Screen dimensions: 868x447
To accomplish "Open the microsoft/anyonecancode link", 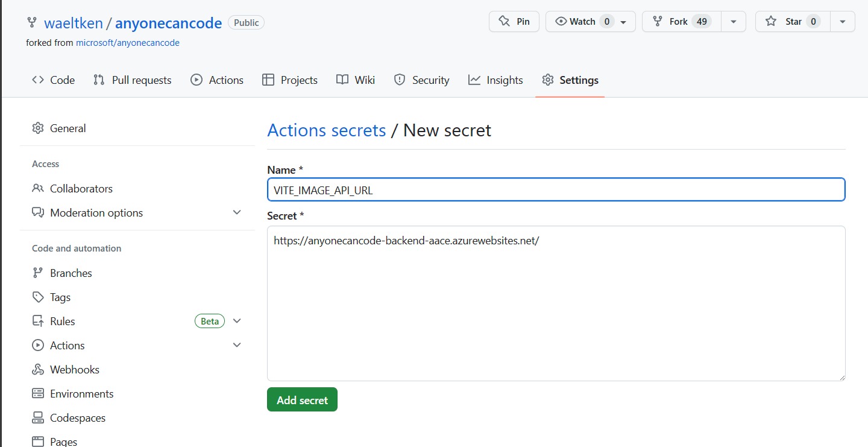I will (x=127, y=42).
